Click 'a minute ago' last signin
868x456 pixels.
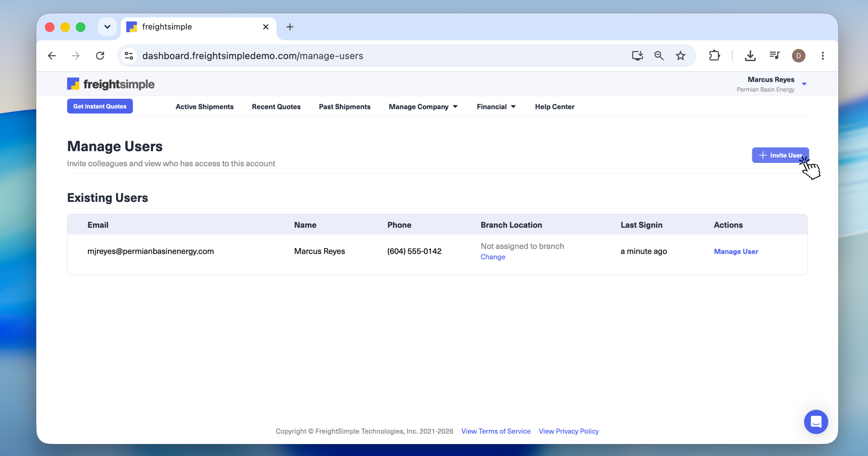643,251
